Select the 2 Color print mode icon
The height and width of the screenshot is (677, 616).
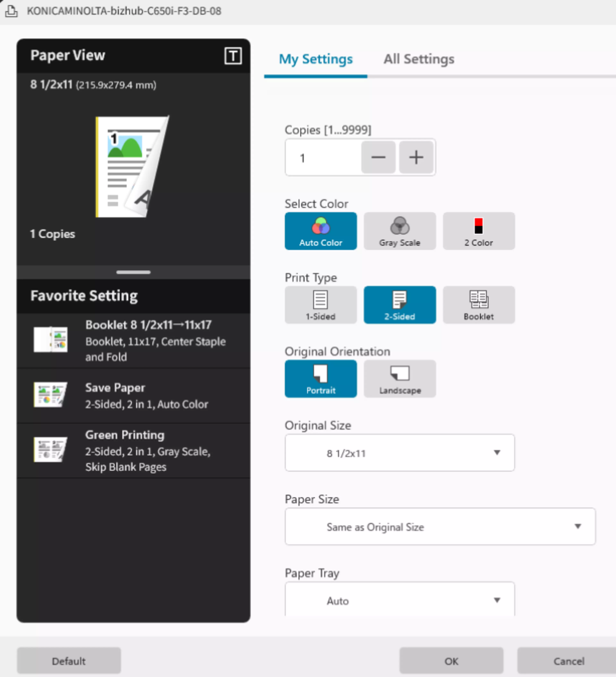click(478, 231)
